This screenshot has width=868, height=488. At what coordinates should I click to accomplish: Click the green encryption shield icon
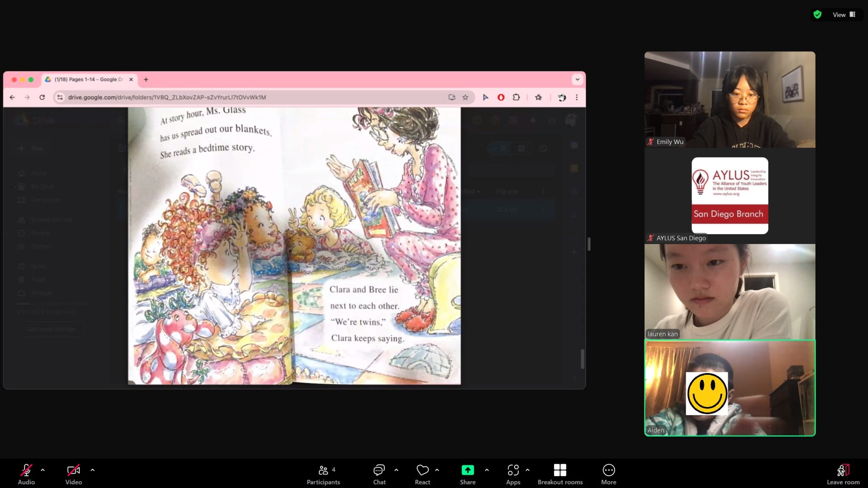(x=818, y=14)
